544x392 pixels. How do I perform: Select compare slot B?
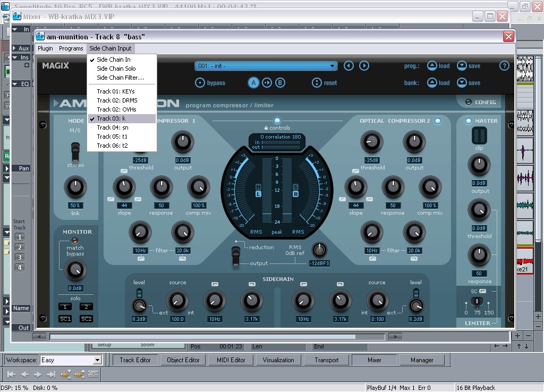(x=280, y=83)
